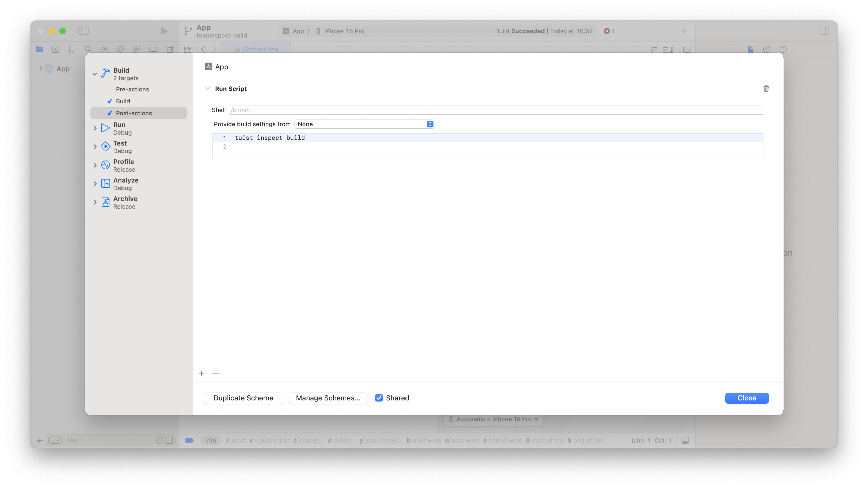Click the related items grid icon in editor bar
The image size is (868, 488).
(188, 49)
